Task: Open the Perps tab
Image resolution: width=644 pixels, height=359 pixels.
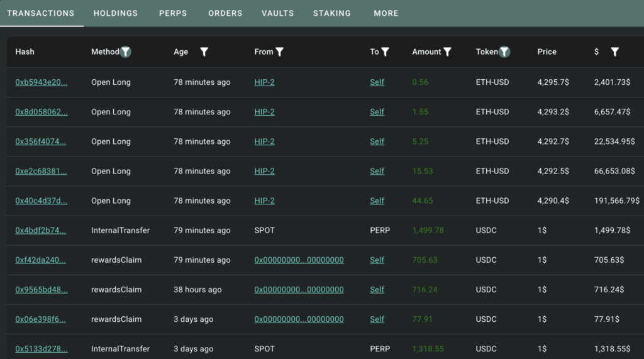Action: pyautogui.click(x=173, y=13)
